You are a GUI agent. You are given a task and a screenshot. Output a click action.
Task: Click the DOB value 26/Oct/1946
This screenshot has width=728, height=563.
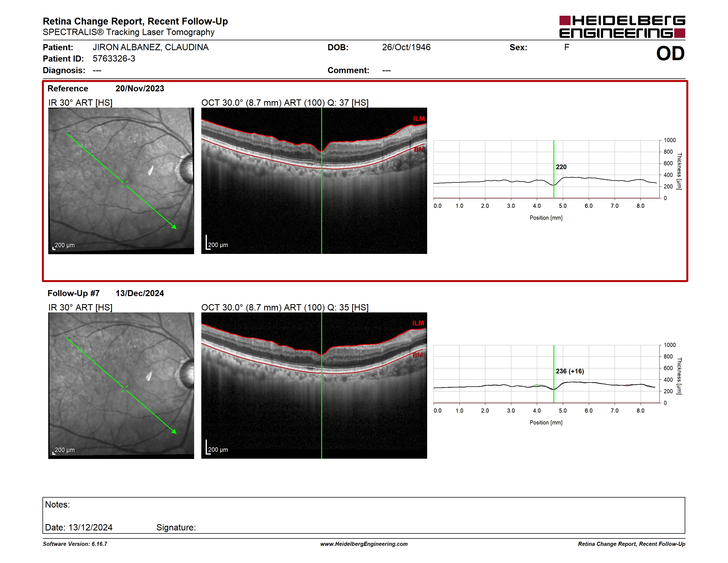[406, 47]
